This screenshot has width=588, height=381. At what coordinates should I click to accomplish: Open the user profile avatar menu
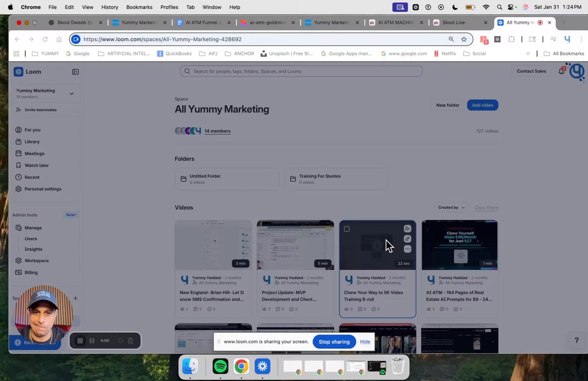[x=577, y=71]
